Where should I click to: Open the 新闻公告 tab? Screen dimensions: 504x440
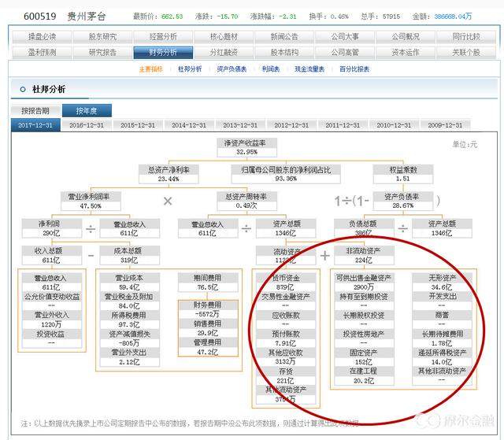coord(283,36)
